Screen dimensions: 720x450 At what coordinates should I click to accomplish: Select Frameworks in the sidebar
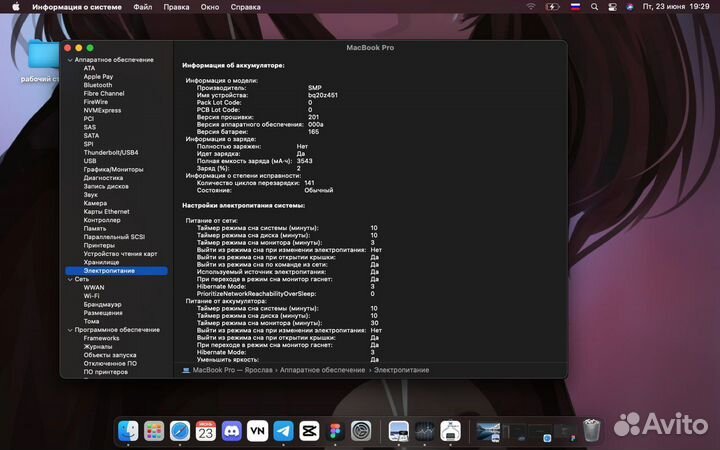(x=101, y=338)
